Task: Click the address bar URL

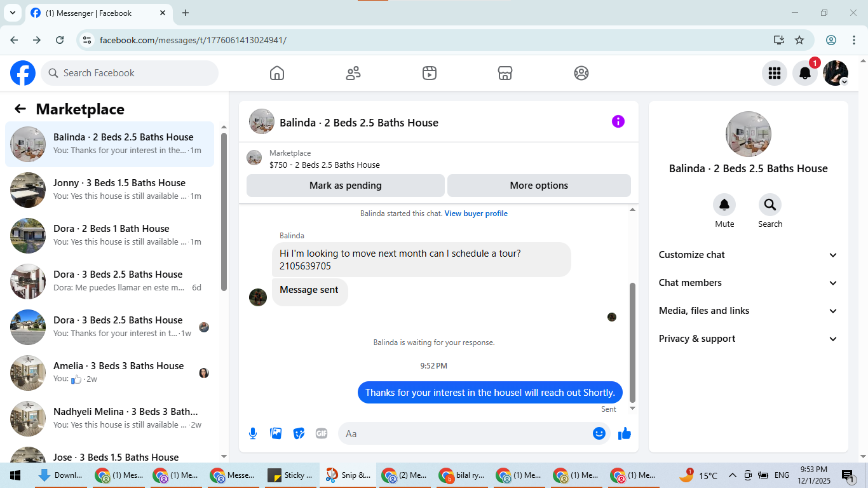Action: tap(193, 40)
